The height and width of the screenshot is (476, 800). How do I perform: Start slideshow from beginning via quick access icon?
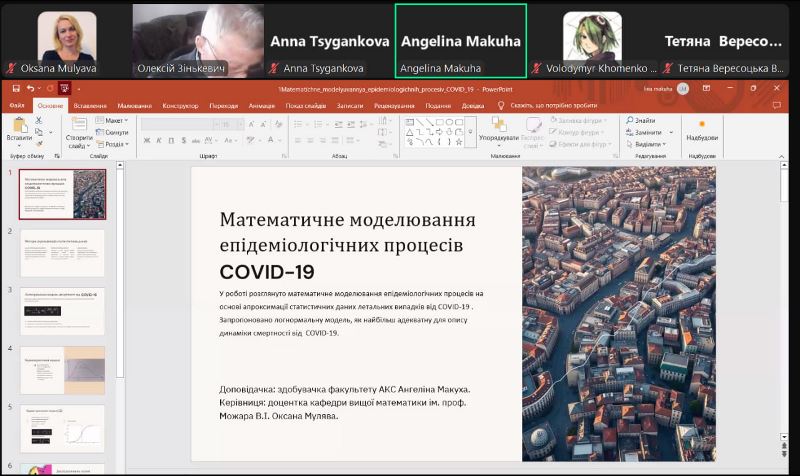tap(62, 89)
